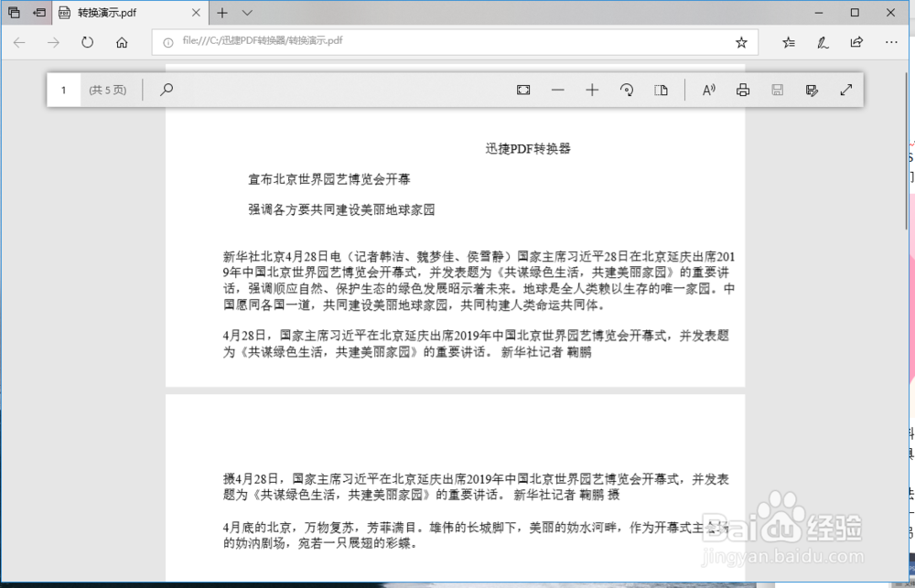915x588 pixels.
Task: Start Read aloud narration
Action: [708, 90]
